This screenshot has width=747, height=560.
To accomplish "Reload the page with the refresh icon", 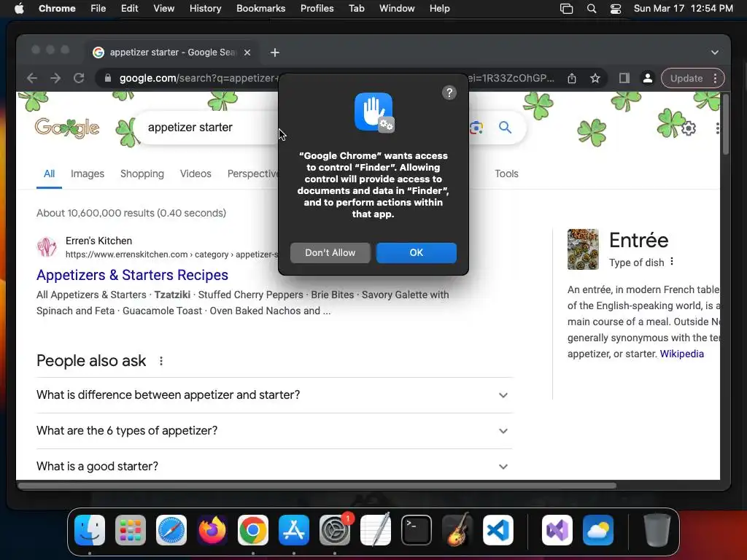I will (x=79, y=78).
